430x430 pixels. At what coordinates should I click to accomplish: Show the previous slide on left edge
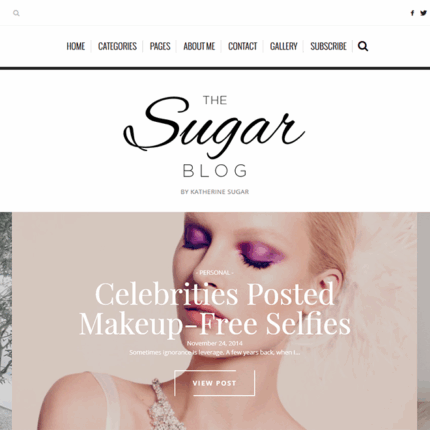6,321
